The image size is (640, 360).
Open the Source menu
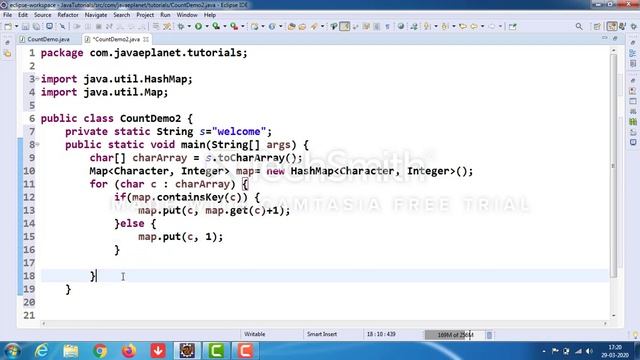coord(42,15)
